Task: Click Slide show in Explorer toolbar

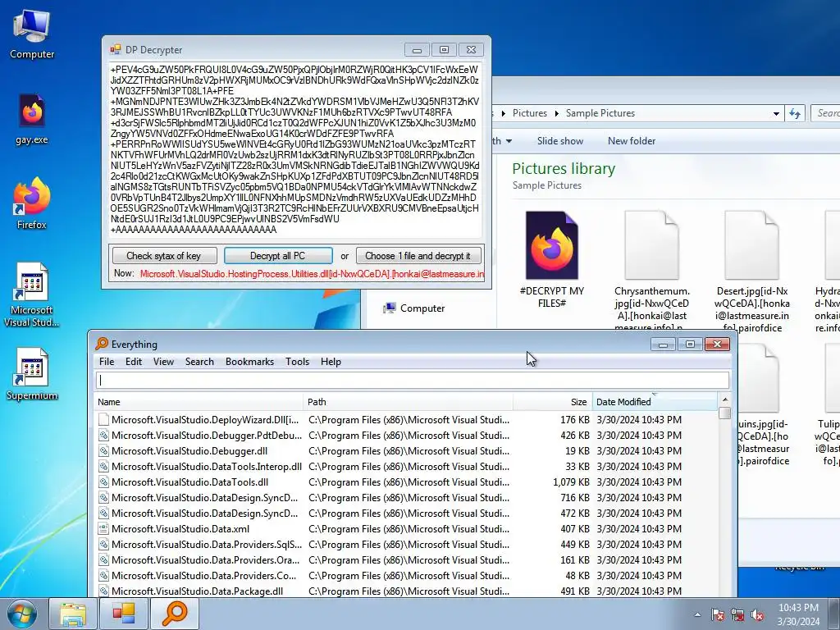Action: pos(559,141)
